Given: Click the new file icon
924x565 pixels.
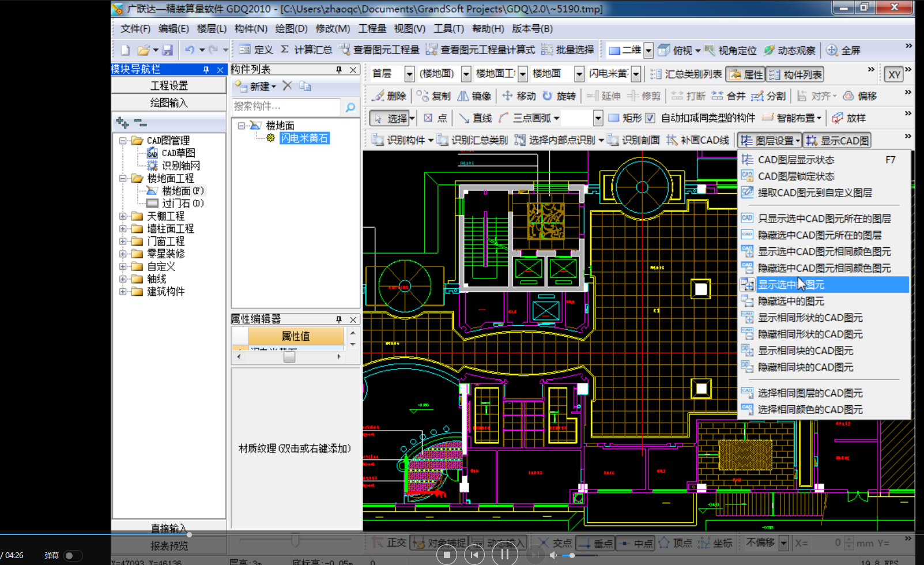Looking at the screenshot, I should (125, 50).
